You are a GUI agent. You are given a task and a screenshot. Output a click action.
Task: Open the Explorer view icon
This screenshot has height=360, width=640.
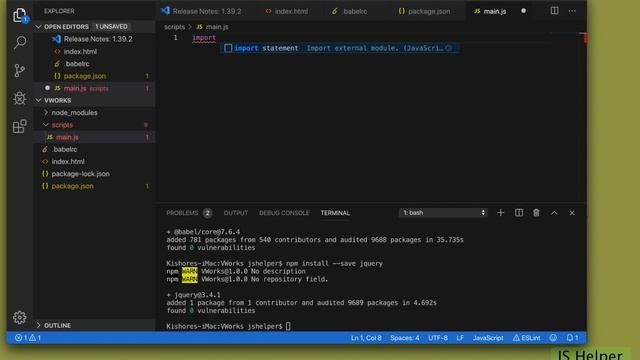coord(19,16)
